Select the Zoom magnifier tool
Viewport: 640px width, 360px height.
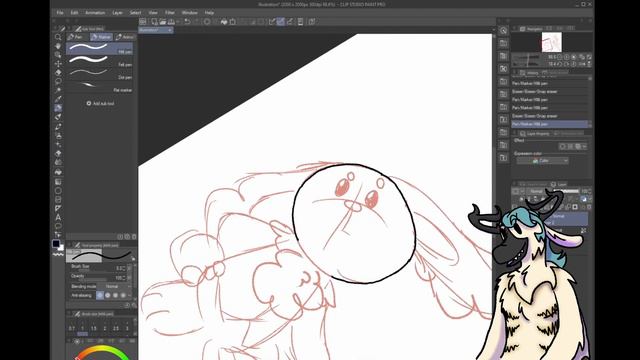[58, 37]
